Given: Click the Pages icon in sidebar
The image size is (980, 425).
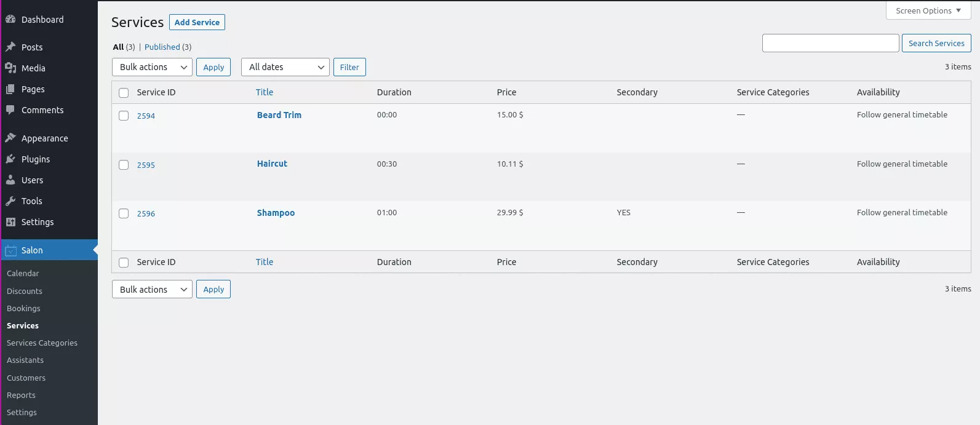Looking at the screenshot, I should point(10,89).
